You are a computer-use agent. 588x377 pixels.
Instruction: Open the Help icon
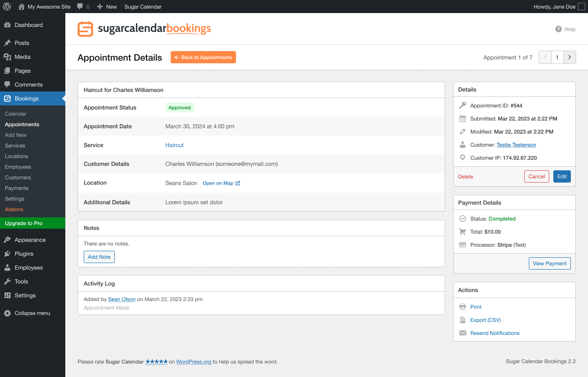(x=558, y=29)
